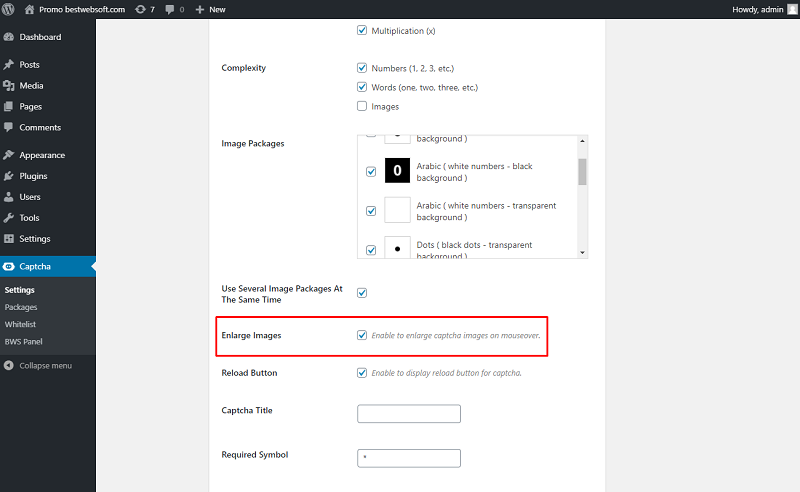The image size is (800, 492).
Task: Click the Image Packages scrollbar thumb
Action: click(x=582, y=171)
